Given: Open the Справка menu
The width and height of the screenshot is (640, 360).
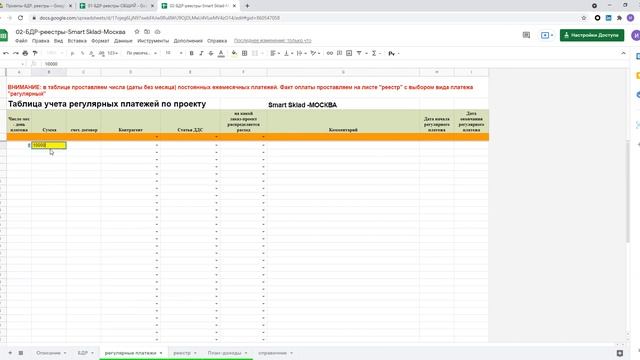Looking at the screenshot, I should coord(217,41).
